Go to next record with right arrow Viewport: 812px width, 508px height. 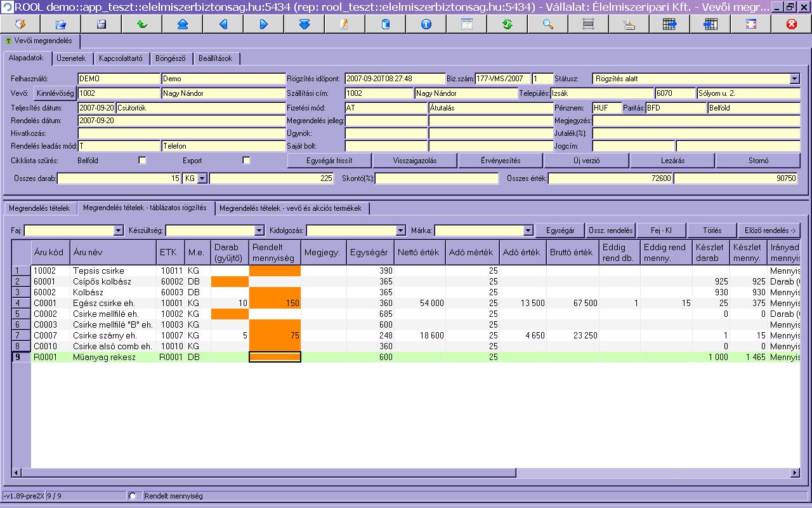263,24
